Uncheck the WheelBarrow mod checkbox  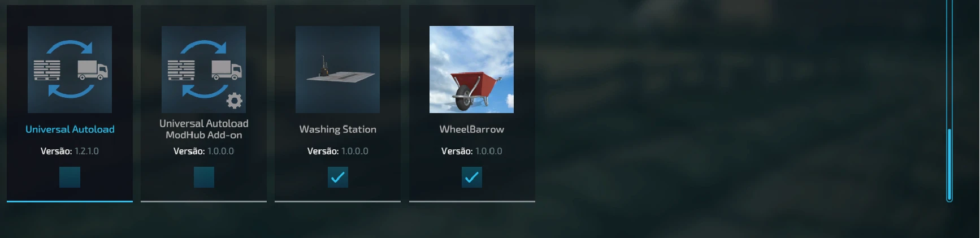tap(471, 178)
